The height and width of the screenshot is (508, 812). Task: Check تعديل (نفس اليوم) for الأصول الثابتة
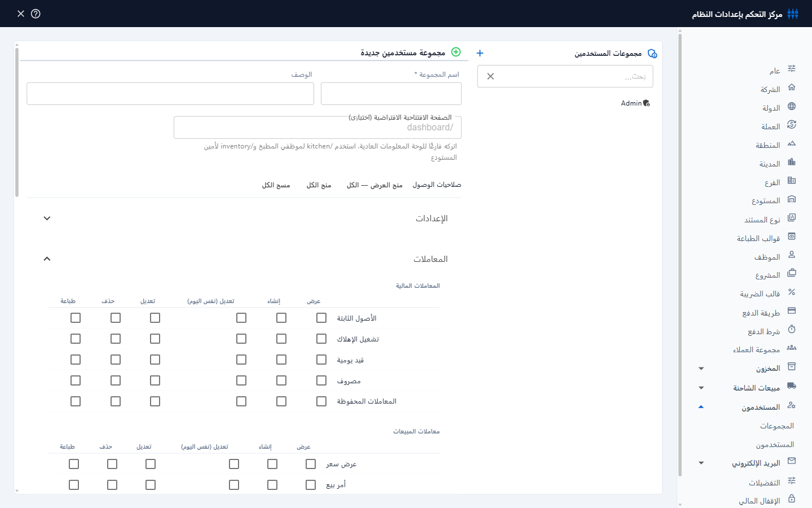pos(241,318)
